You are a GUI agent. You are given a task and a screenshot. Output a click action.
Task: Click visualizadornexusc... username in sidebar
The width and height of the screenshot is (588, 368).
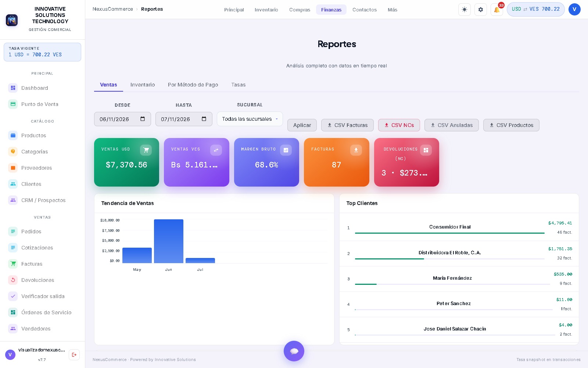pos(42,350)
